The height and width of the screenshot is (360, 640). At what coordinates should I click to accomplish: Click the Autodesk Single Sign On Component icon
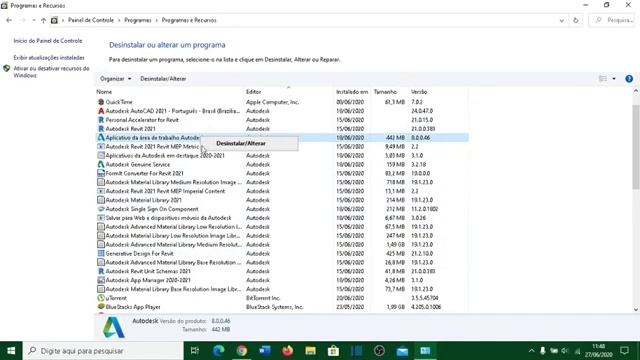(x=101, y=209)
